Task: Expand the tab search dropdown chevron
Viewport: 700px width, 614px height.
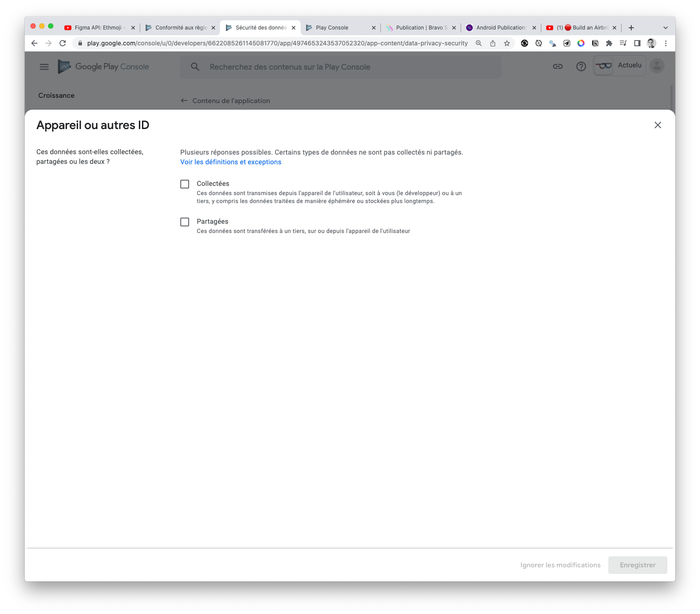Action: click(666, 28)
